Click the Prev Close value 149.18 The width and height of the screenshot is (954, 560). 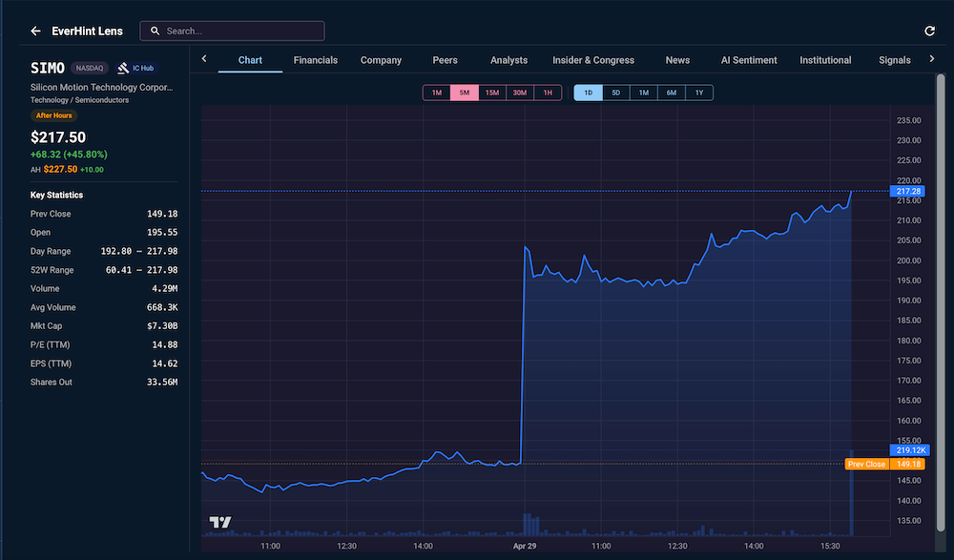point(162,215)
